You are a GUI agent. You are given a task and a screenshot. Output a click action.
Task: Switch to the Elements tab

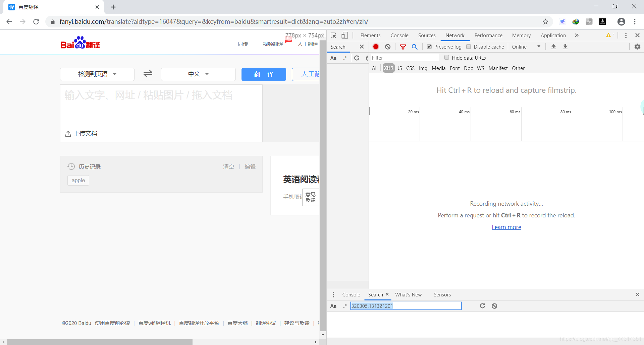click(370, 36)
